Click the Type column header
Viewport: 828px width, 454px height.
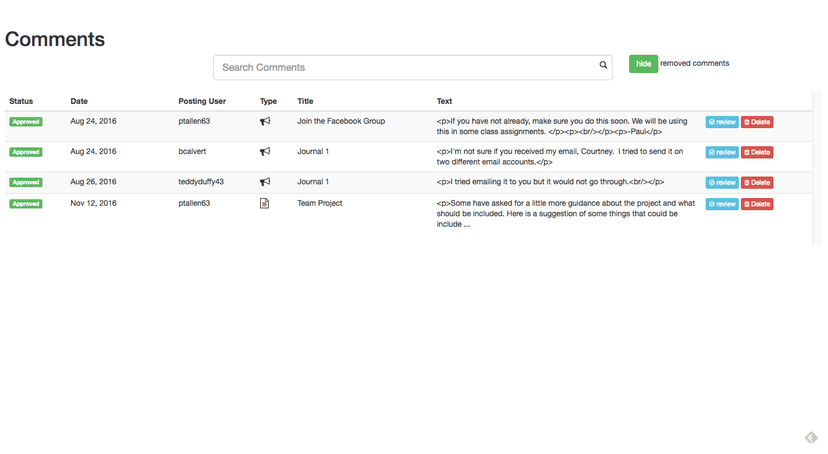(268, 101)
